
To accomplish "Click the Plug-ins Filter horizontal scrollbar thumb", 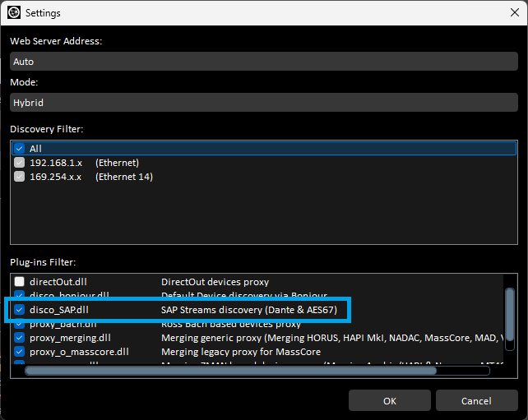I will pyautogui.click(x=230, y=371).
